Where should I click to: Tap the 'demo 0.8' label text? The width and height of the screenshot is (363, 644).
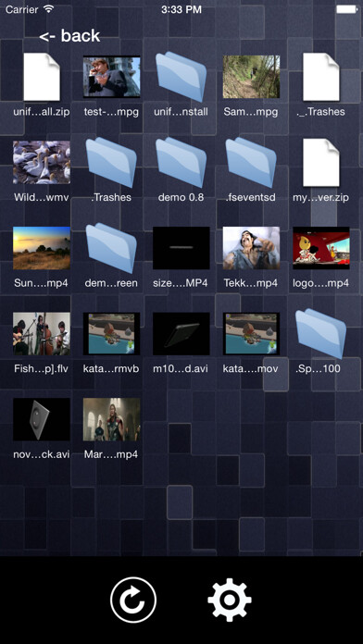pos(181,197)
